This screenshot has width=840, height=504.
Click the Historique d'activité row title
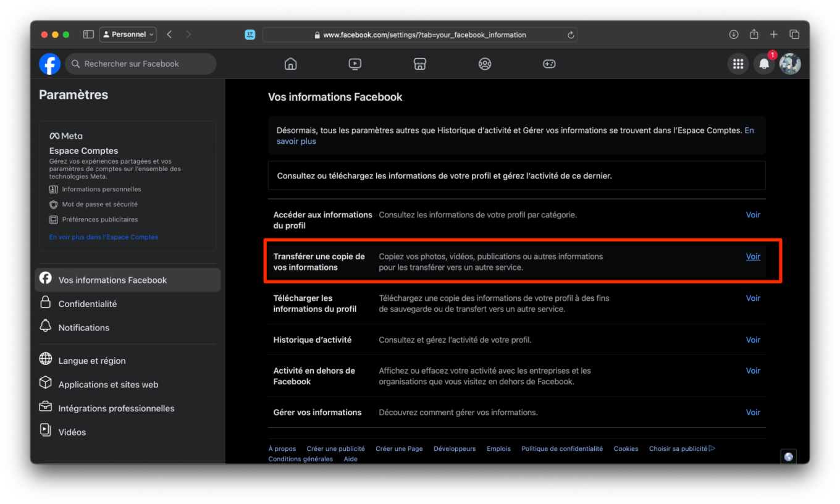(313, 340)
